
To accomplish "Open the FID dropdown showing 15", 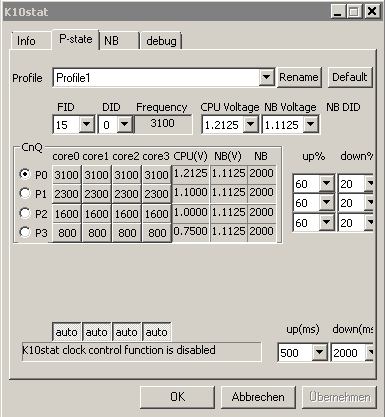I will click(86, 125).
